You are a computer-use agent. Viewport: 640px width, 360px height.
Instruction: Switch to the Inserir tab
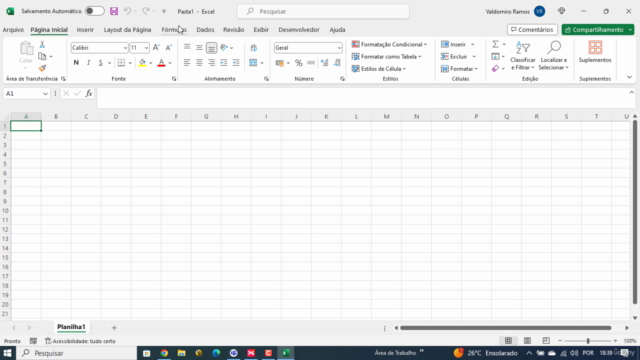click(x=85, y=30)
